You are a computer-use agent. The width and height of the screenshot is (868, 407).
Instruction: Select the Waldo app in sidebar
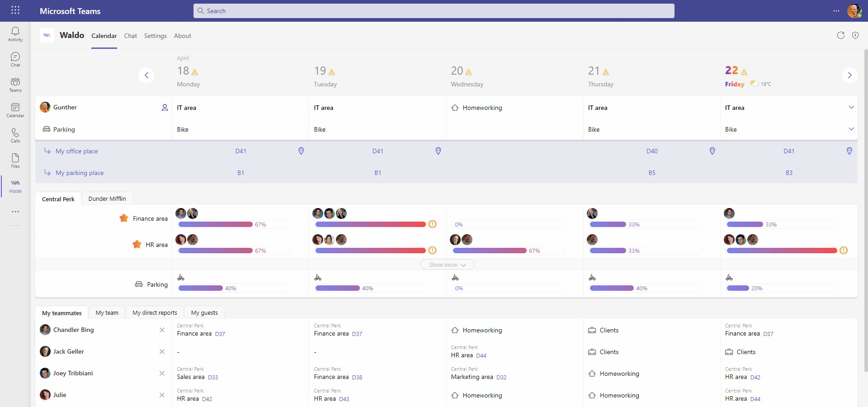point(15,186)
